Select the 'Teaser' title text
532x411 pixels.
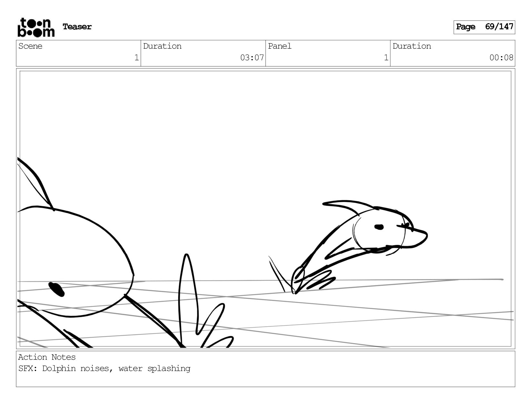click(x=77, y=27)
